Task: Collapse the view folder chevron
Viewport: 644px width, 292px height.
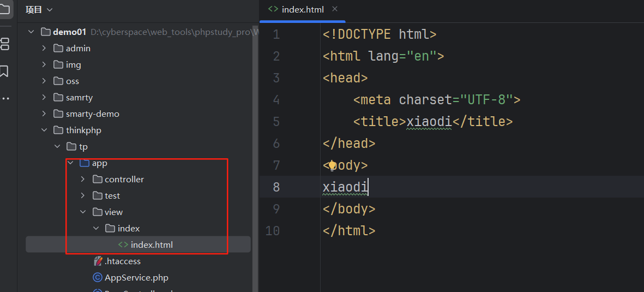Action: (x=83, y=212)
